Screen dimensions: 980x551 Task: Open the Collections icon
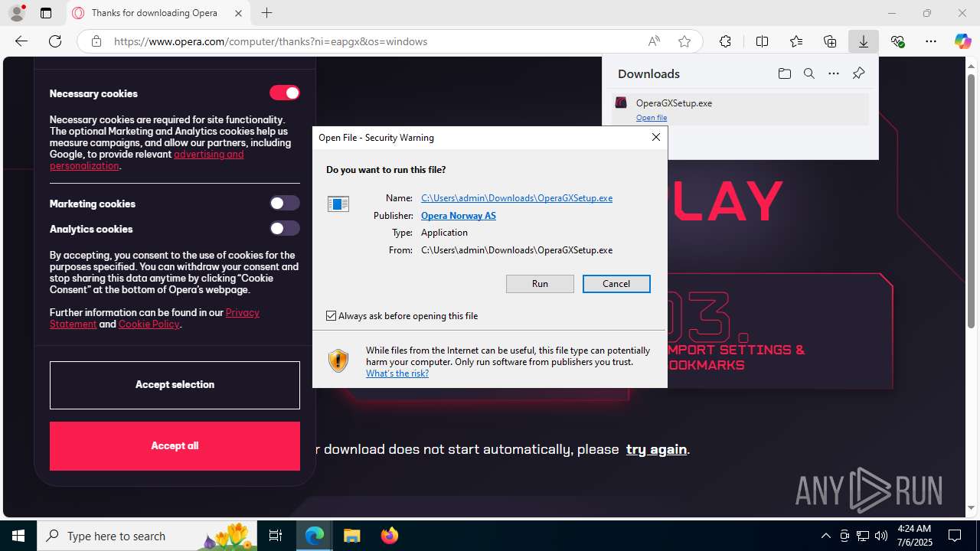[x=830, y=41]
